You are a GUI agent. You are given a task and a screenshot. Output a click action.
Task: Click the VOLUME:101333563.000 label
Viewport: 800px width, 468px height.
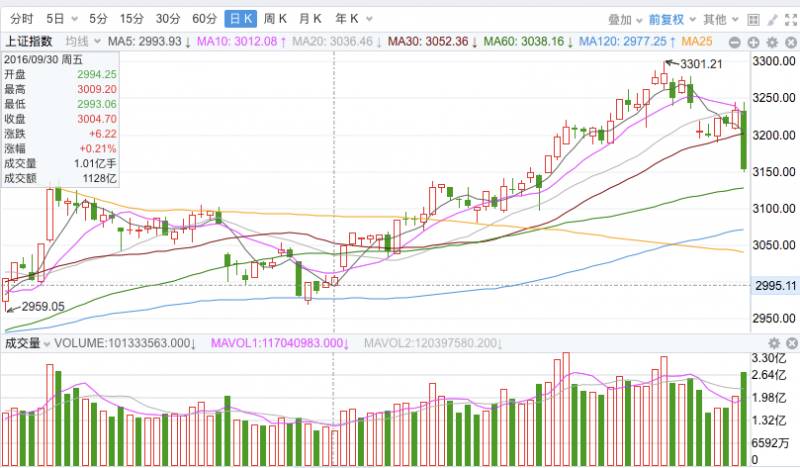(x=125, y=343)
